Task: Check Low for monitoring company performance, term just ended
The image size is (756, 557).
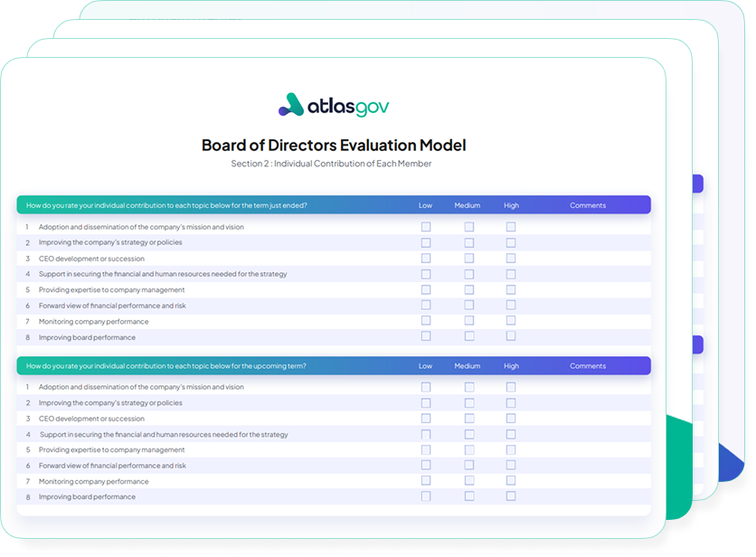Action: [x=426, y=320]
